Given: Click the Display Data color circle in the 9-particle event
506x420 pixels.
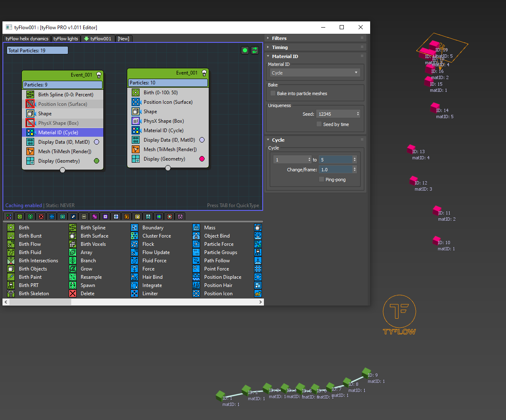Looking at the screenshot, I should [96, 142].
